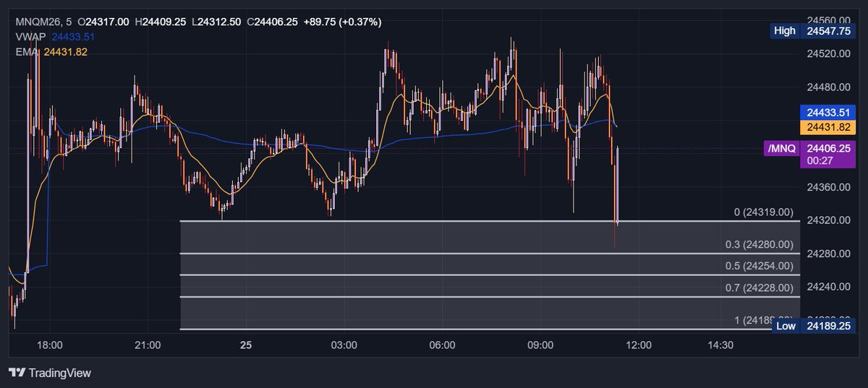Select the MNQM26, 5 symbol title
The image size is (868, 388).
(43, 22)
